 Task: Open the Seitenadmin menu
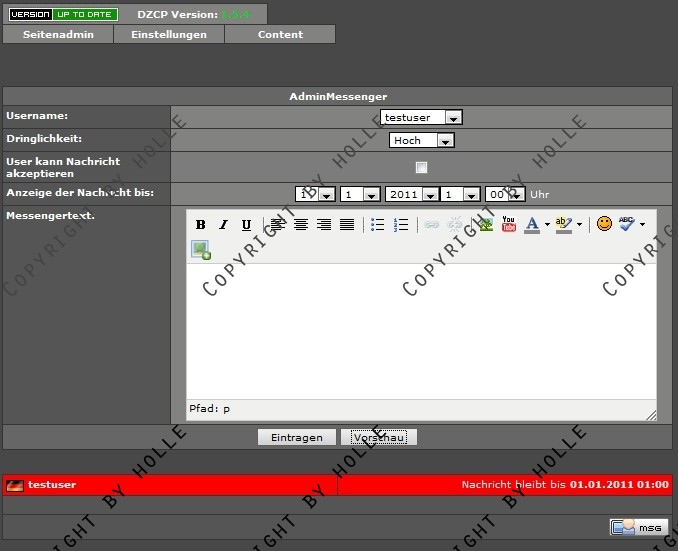[x=58, y=34]
